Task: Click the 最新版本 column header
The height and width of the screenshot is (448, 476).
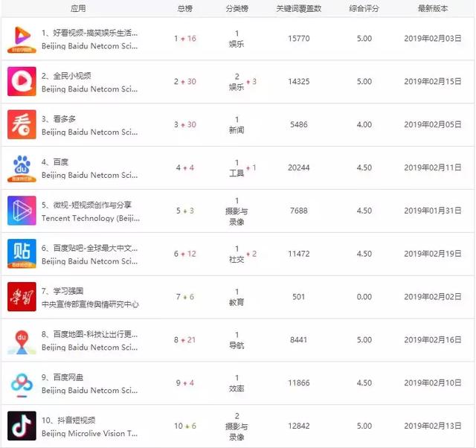Action: pyautogui.click(x=434, y=9)
